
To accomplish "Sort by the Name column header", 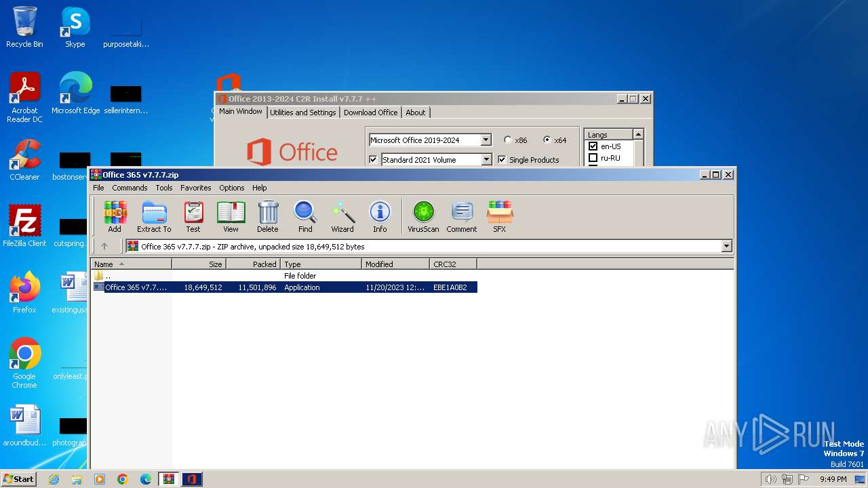I will pos(132,264).
